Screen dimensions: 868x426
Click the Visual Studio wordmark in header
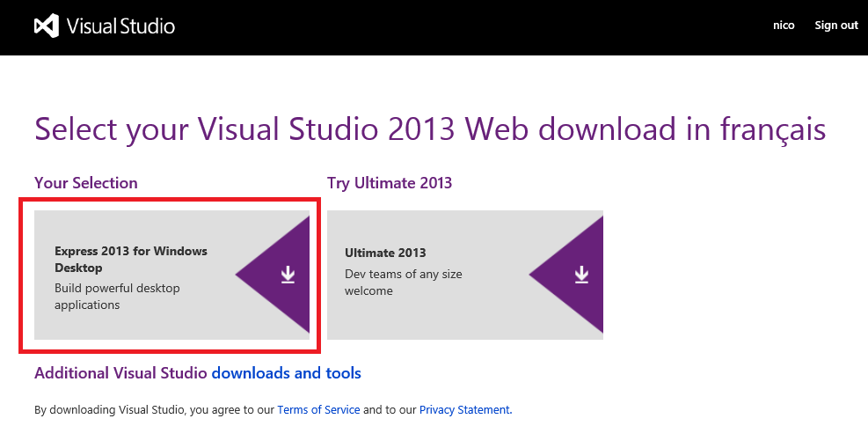(120, 26)
